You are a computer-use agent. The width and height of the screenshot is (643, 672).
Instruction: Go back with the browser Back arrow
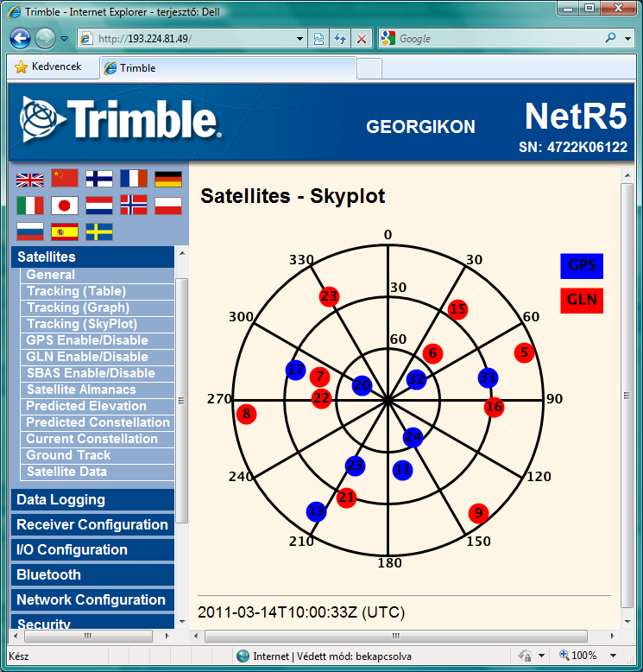point(20,39)
